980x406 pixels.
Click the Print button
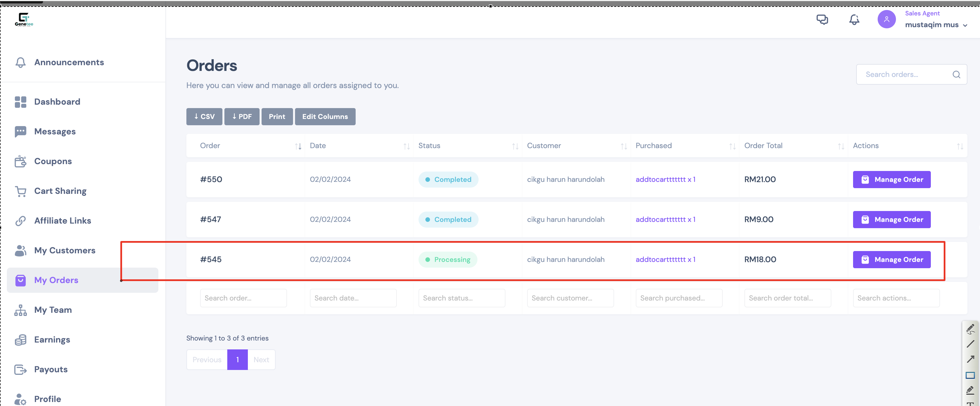277,116
